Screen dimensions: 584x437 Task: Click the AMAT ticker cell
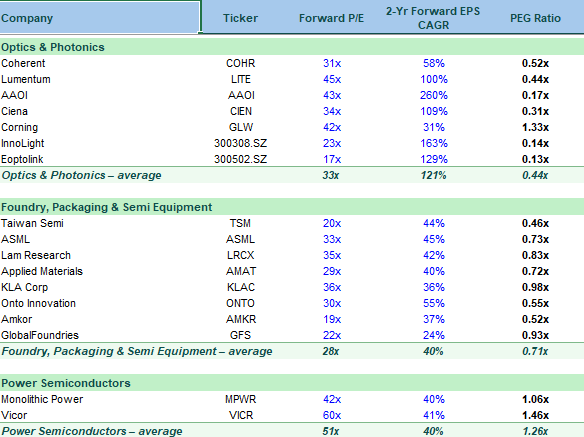click(241, 271)
